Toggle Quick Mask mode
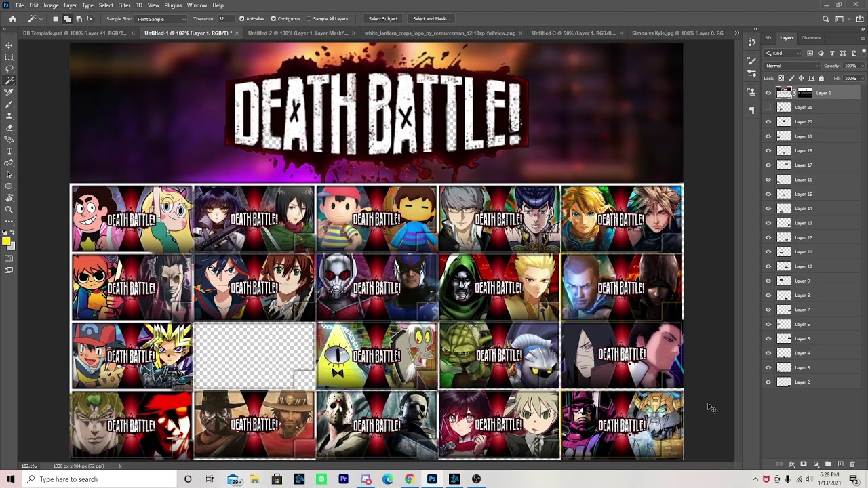Screen dimensions: 868x488 click(x=9, y=258)
